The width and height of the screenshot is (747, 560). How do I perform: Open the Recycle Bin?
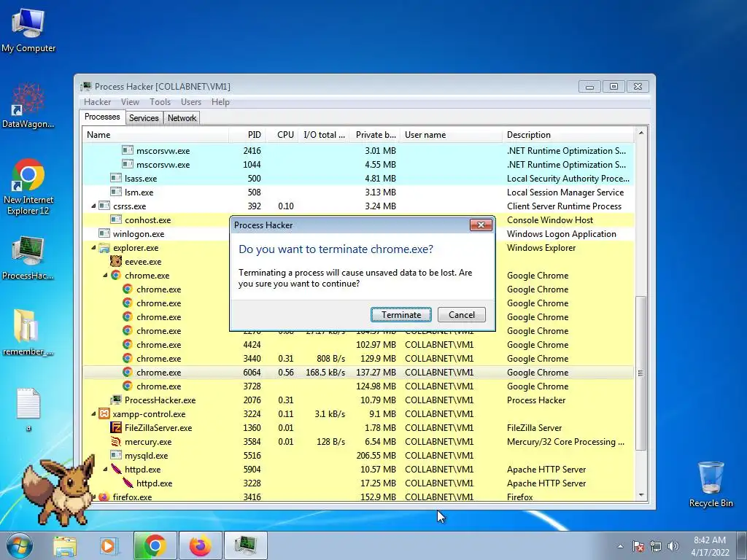711,484
